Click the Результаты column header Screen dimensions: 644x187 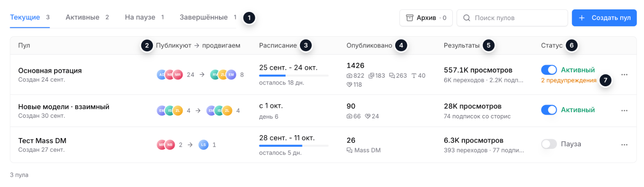tap(462, 45)
